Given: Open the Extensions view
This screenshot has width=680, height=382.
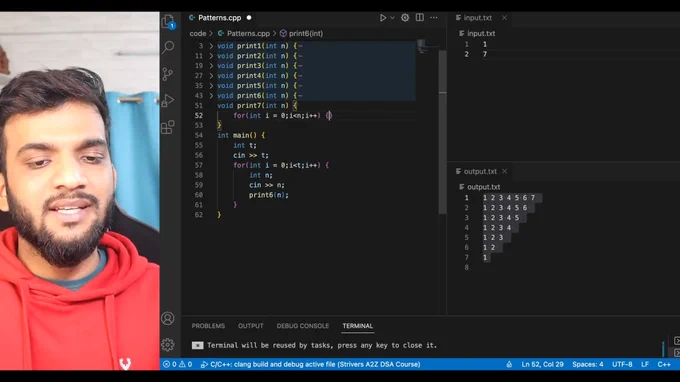Looking at the screenshot, I should tap(168, 127).
